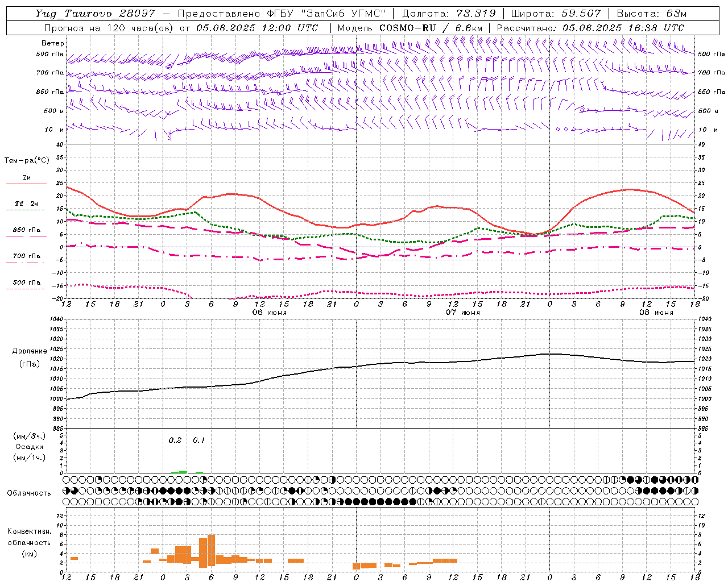The height and width of the screenshot is (582, 728).
Task: Click the 07 июня date label
Action: (462, 313)
